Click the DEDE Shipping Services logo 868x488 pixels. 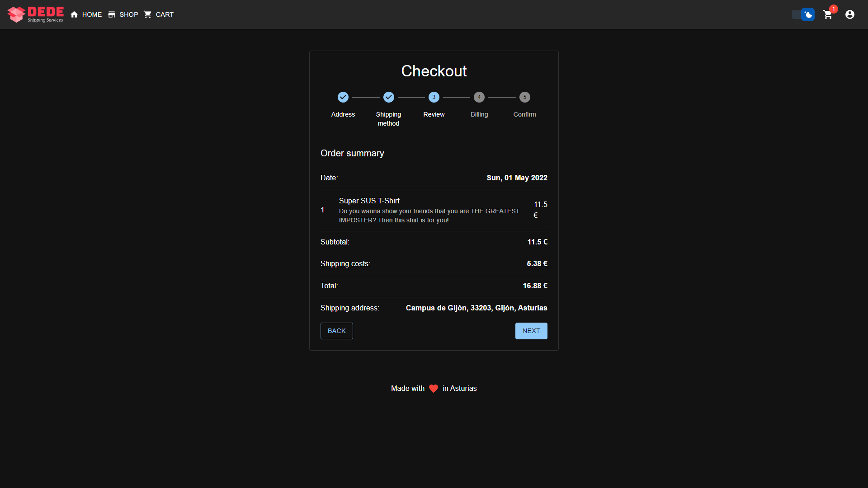(x=35, y=14)
